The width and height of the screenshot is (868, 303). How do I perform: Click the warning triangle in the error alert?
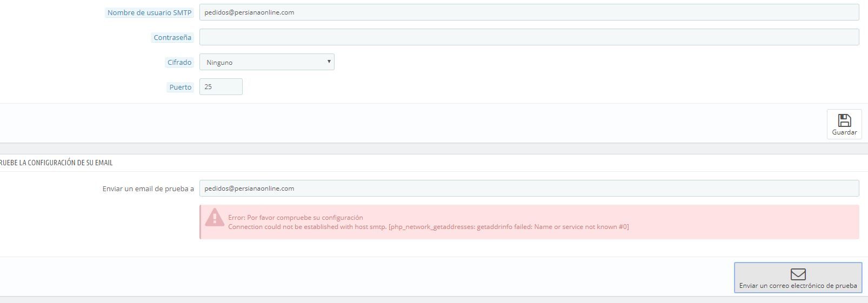click(215, 217)
